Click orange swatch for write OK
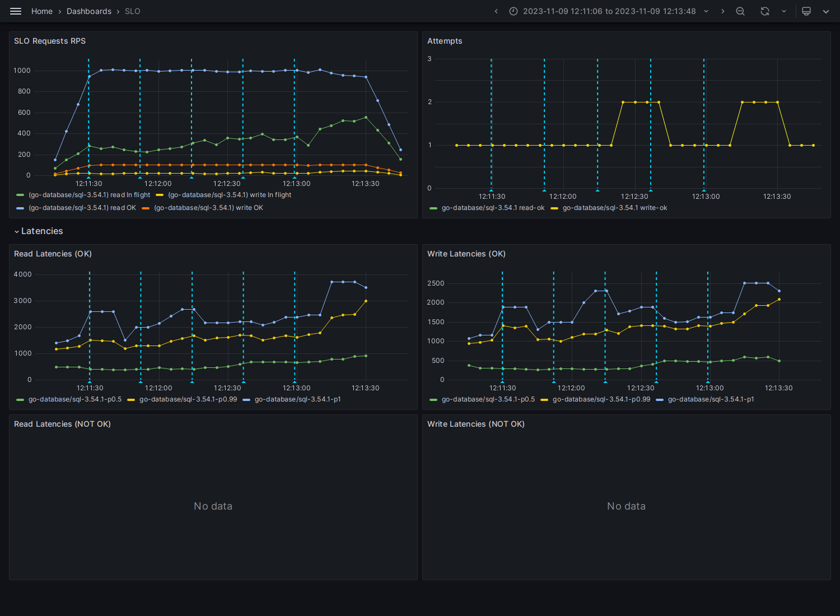 pos(146,208)
